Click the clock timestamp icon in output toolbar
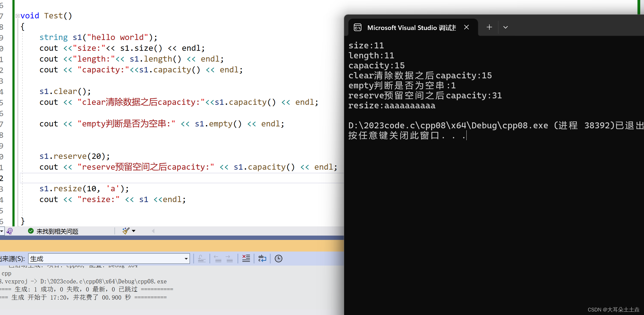 (x=279, y=259)
